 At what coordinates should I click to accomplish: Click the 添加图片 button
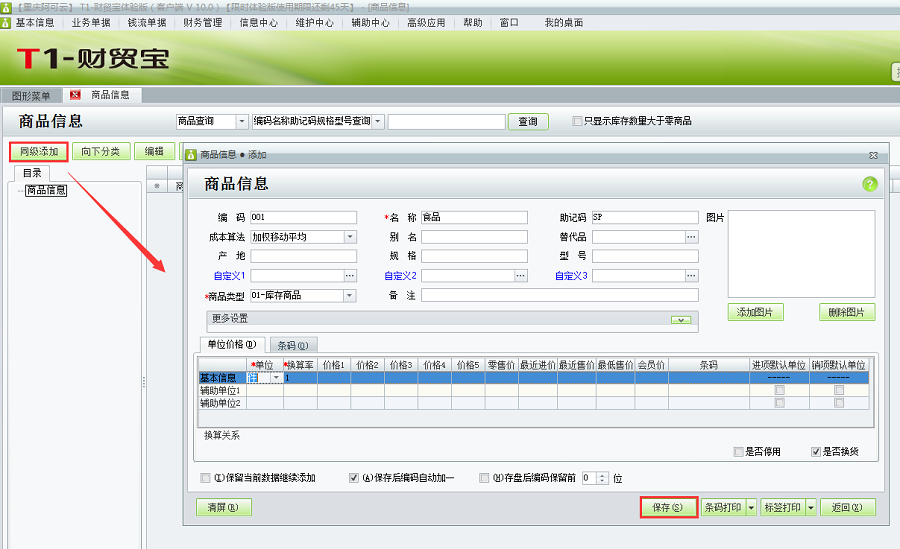[755, 312]
